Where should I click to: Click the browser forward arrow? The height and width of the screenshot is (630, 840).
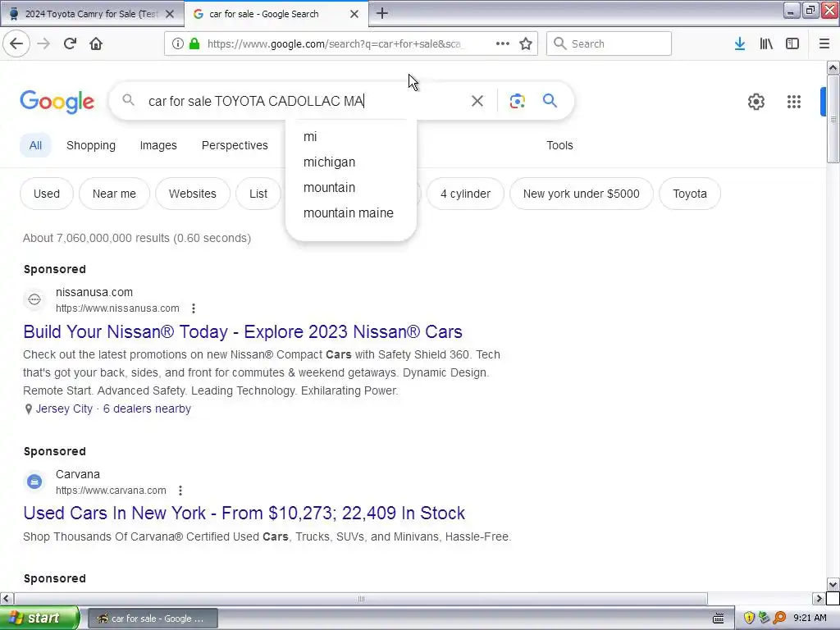click(x=43, y=43)
